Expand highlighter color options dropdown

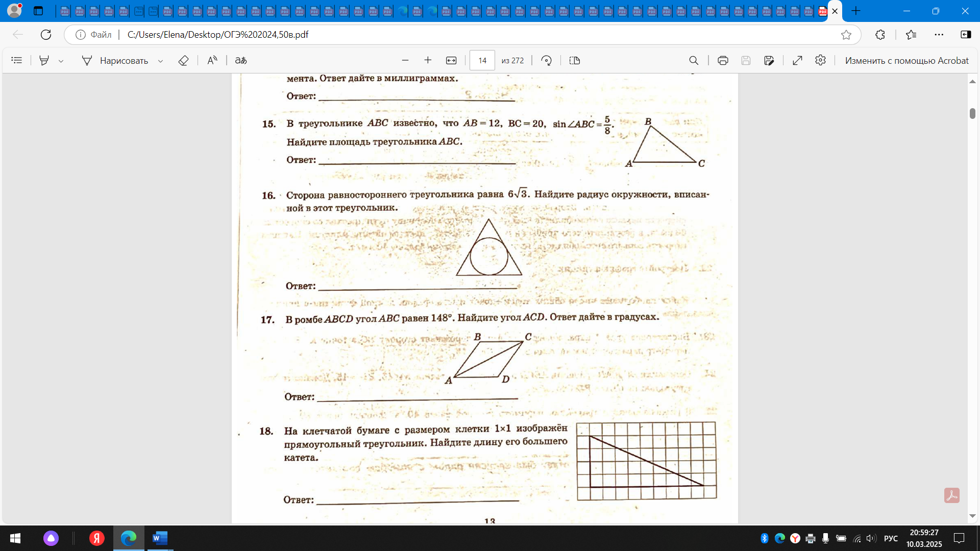click(61, 61)
